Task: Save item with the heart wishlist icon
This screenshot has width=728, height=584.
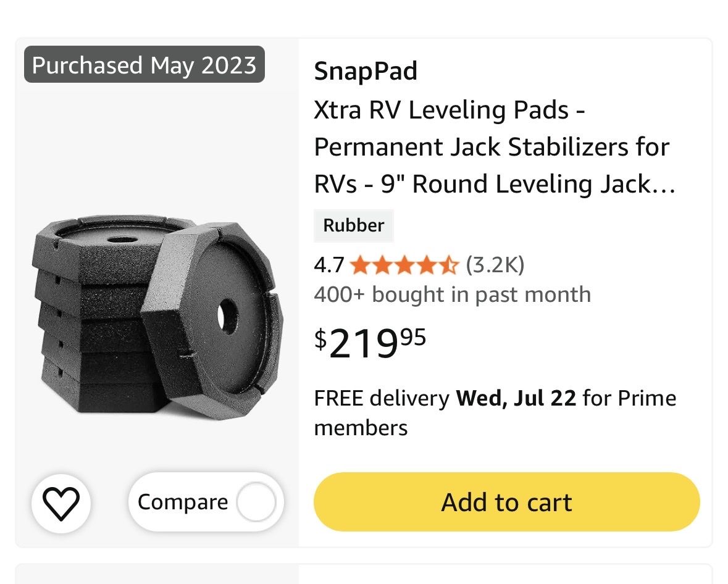Action: tap(61, 503)
